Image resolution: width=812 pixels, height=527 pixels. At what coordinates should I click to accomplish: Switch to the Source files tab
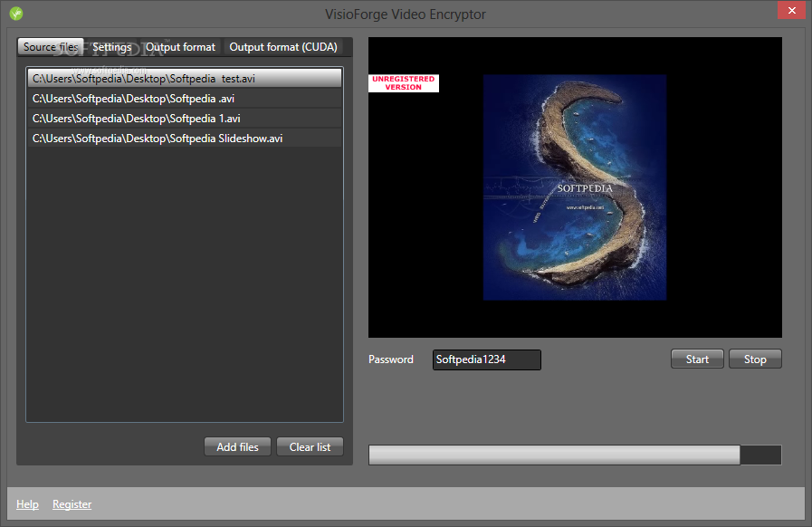(x=50, y=47)
